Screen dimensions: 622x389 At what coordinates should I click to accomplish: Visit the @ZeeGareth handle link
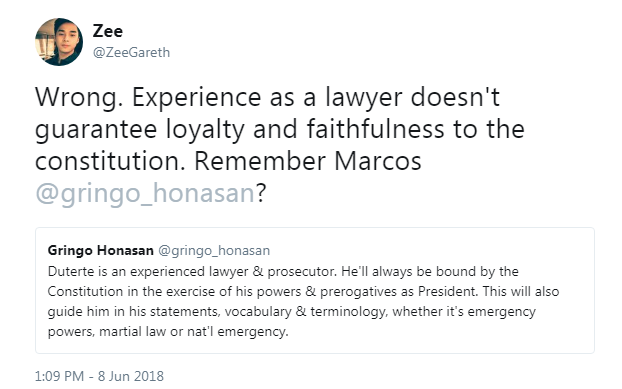coord(131,52)
